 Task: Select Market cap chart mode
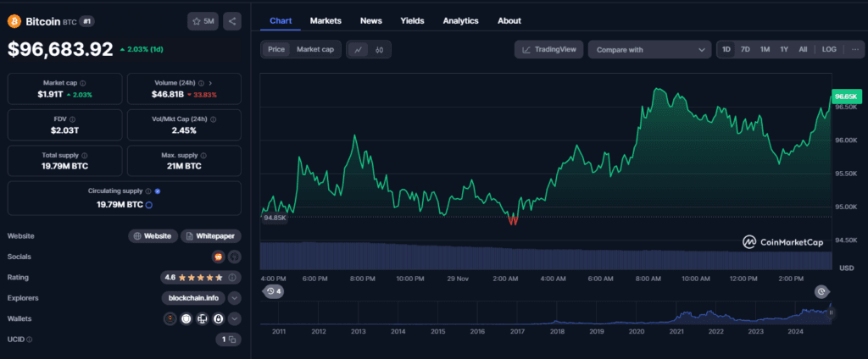(x=315, y=49)
